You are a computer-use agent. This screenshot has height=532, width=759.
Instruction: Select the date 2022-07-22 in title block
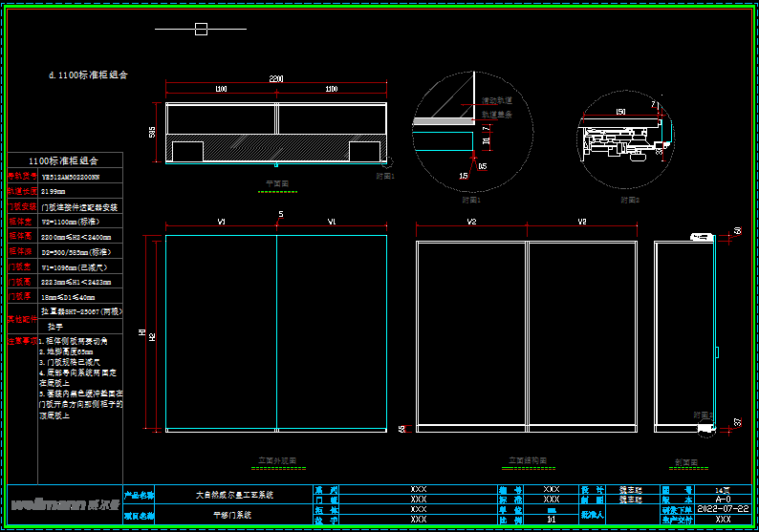(x=726, y=509)
